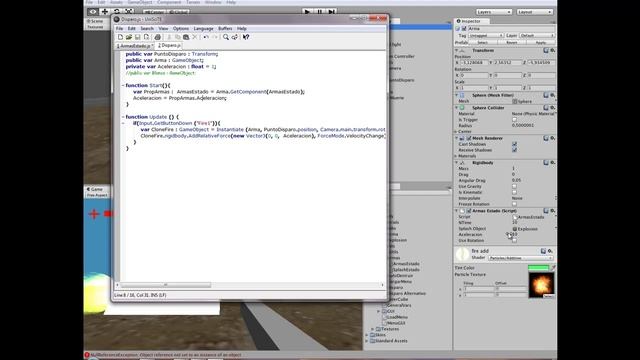Open the Options menu in UniSciTE
This screenshot has height=360, width=640.
[x=181, y=29]
